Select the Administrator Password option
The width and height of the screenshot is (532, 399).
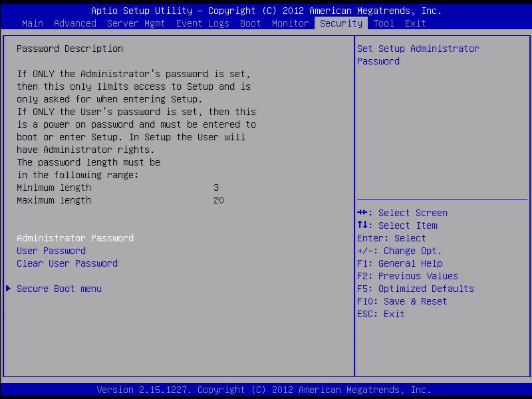[75, 238]
